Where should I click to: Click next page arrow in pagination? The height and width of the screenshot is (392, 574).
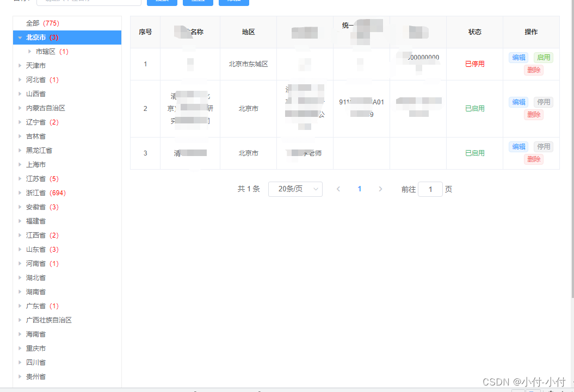[380, 189]
